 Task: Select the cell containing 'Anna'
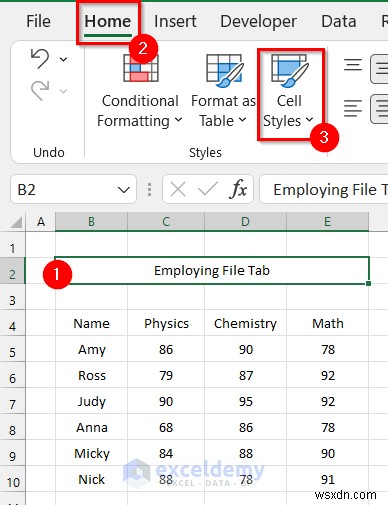(91, 427)
